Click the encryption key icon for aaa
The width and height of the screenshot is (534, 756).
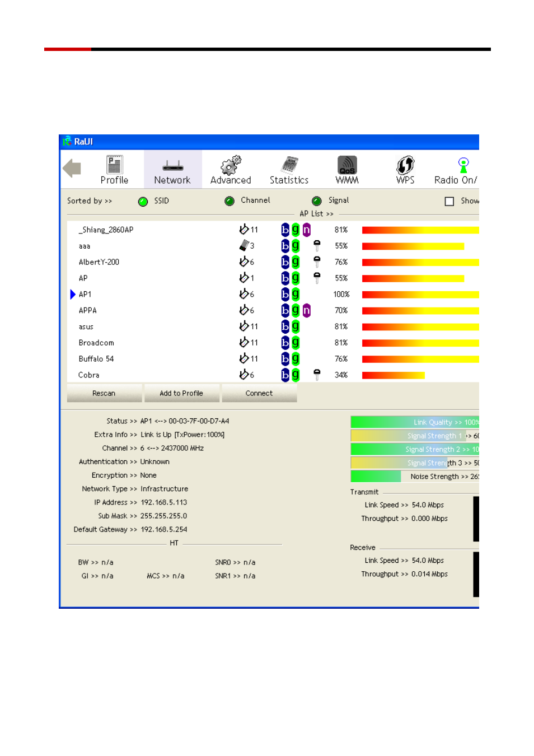click(317, 245)
